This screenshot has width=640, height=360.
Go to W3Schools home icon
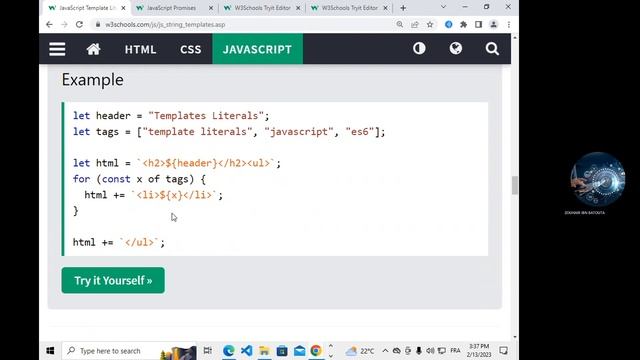pos(93,49)
